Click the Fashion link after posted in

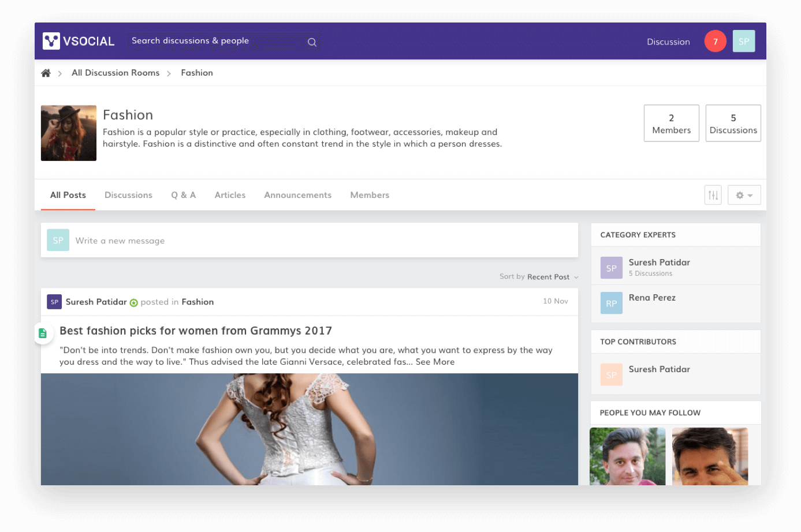198,302
